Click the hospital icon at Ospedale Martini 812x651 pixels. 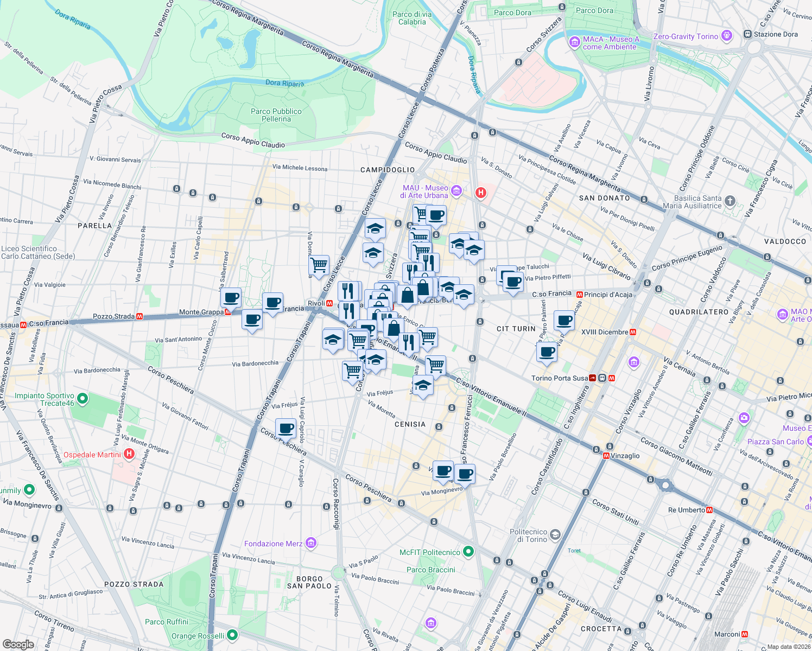(x=128, y=455)
